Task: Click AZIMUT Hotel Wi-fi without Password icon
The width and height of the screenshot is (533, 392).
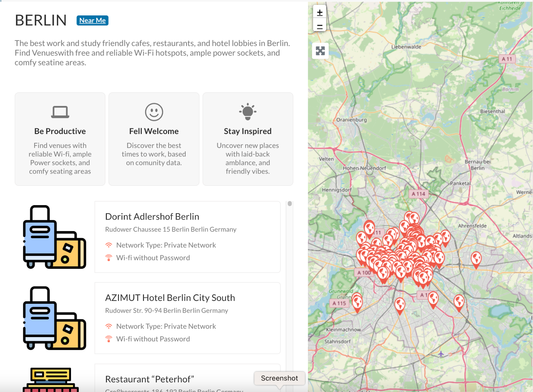Action: (109, 339)
